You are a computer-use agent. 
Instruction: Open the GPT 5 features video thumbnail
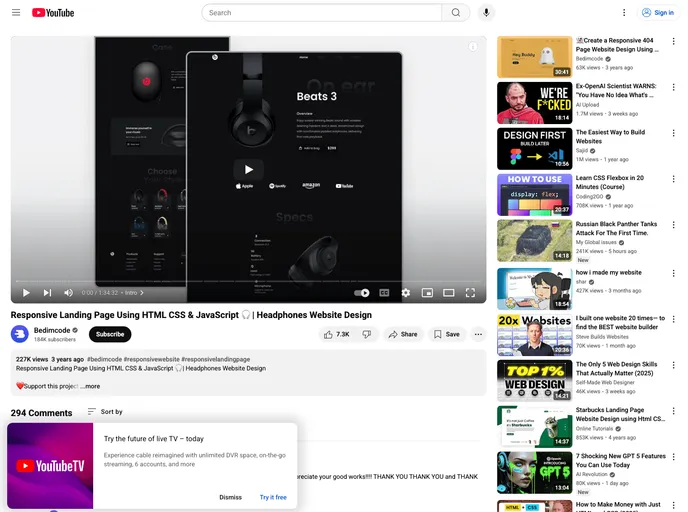534,473
